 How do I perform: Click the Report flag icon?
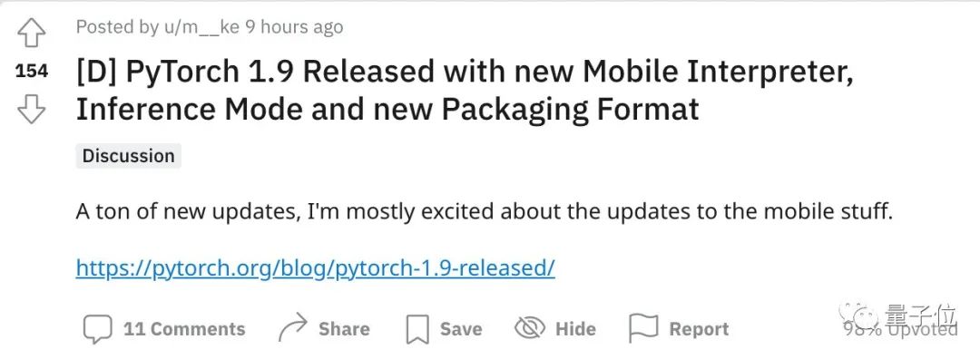643,328
